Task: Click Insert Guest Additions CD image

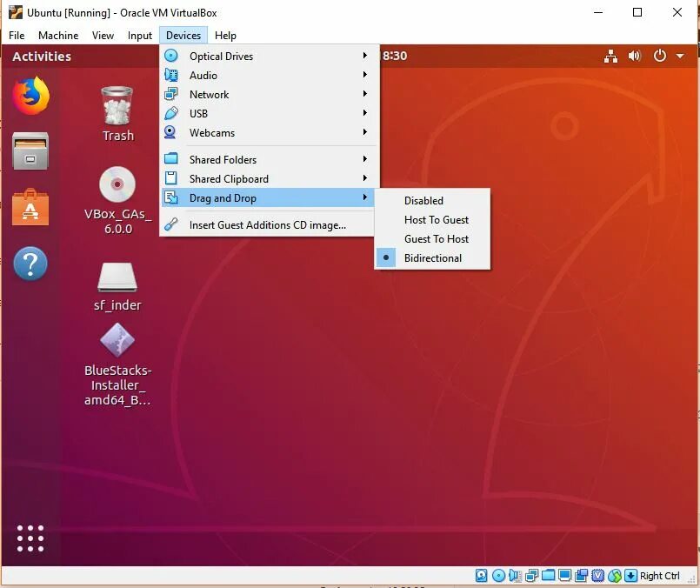Action: tap(267, 224)
